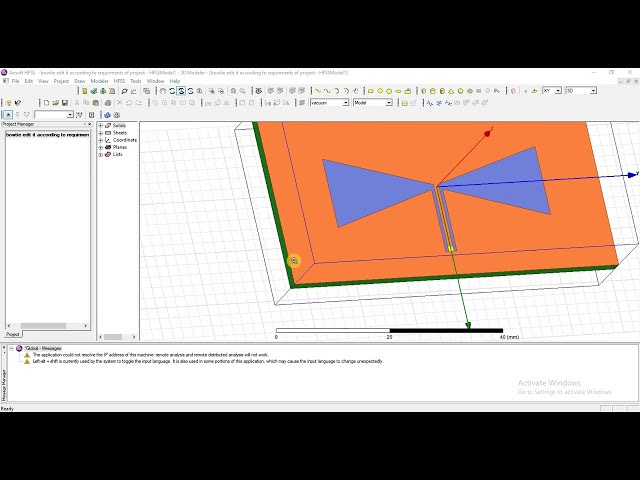The height and width of the screenshot is (480, 640).
Task: Select the Draw Circle tool
Action: pyautogui.click(x=380, y=91)
